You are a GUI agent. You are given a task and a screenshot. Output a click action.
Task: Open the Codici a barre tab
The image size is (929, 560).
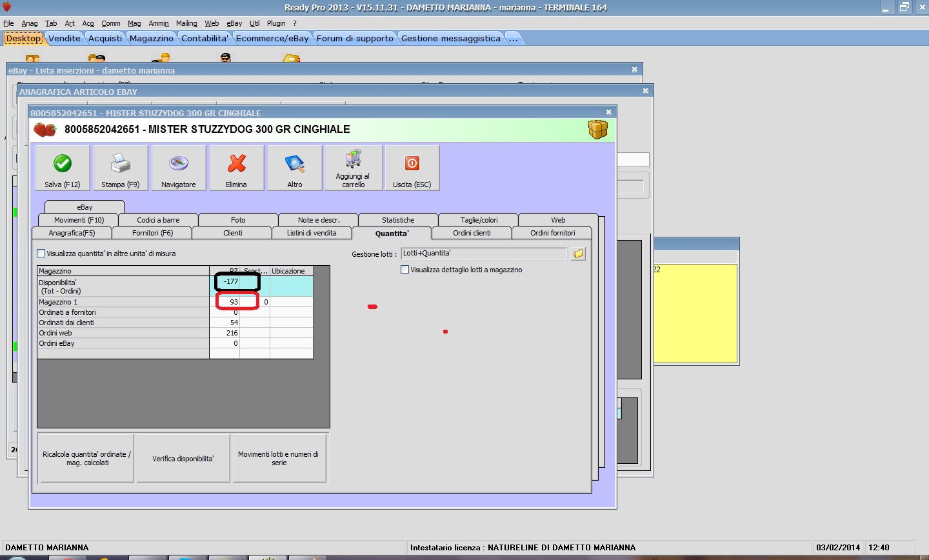(x=159, y=220)
